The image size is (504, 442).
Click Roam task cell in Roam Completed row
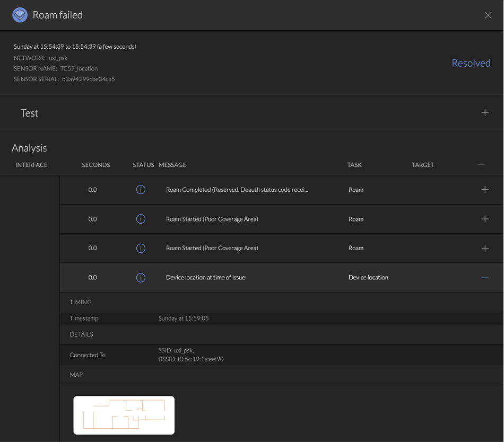(x=356, y=190)
